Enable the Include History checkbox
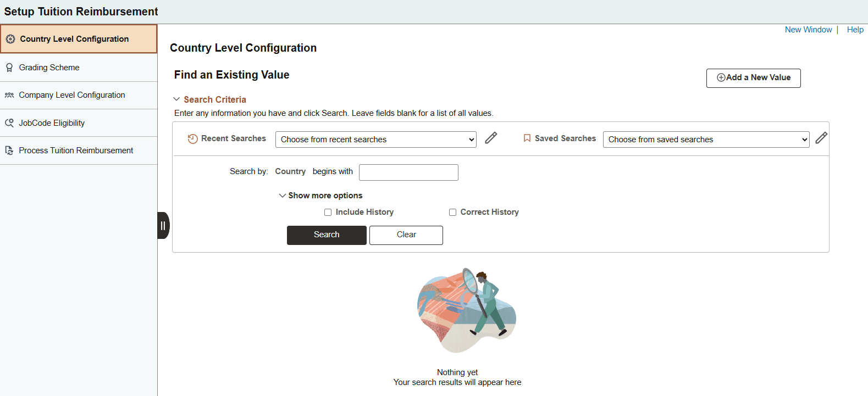868x396 pixels. 328,212
